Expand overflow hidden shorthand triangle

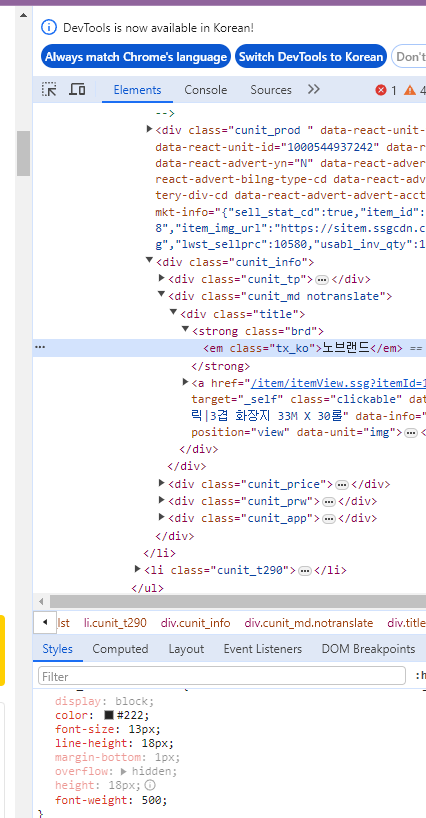pos(124,771)
